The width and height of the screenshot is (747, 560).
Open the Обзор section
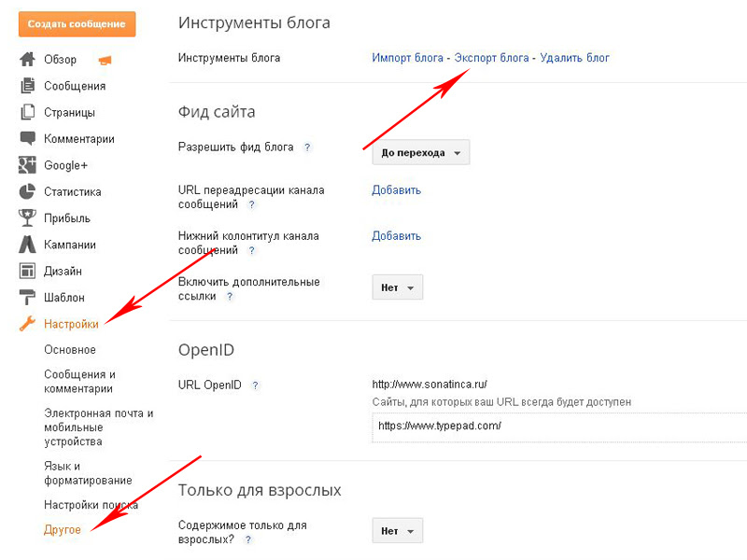coord(60,60)
